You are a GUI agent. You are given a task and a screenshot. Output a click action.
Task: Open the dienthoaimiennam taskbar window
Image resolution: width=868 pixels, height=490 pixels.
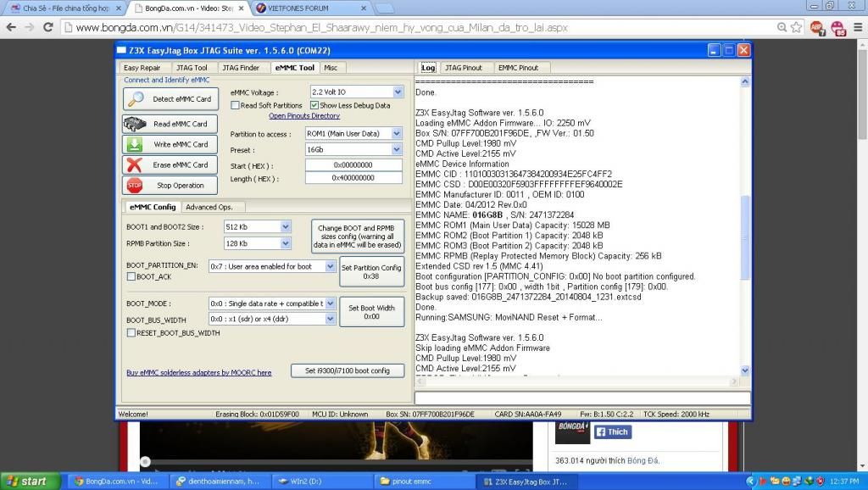[x=218, y=482]
